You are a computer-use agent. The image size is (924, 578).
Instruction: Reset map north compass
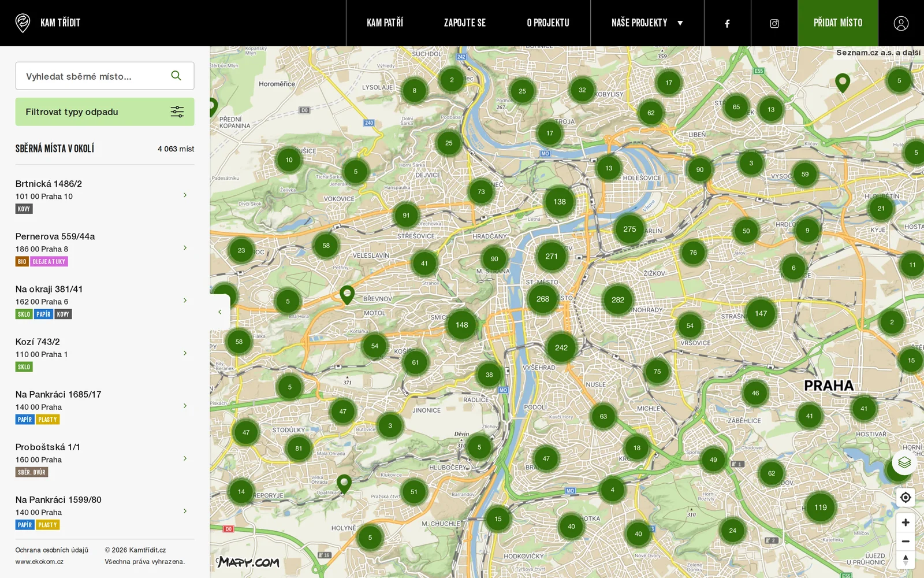click(906, 560)
